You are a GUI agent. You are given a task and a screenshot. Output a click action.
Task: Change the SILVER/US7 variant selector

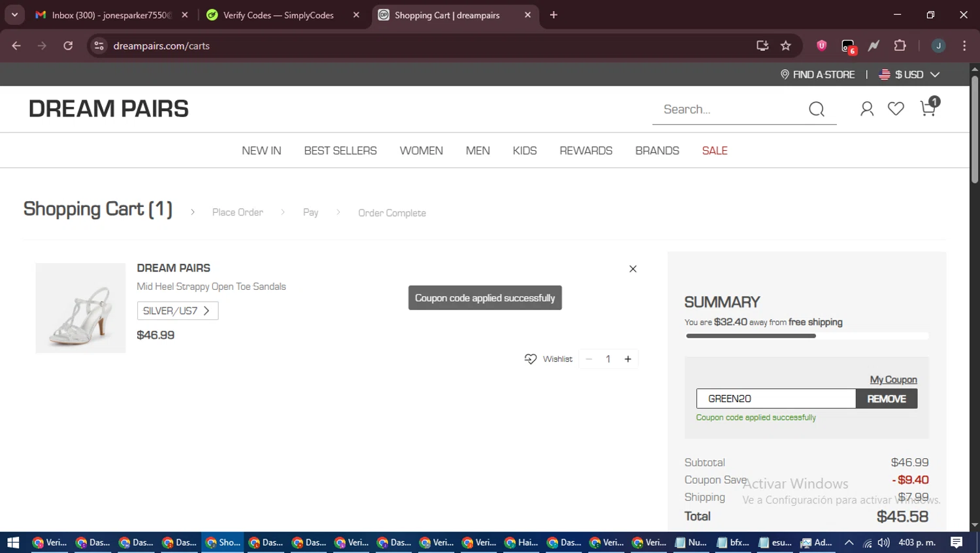point(178,311)
